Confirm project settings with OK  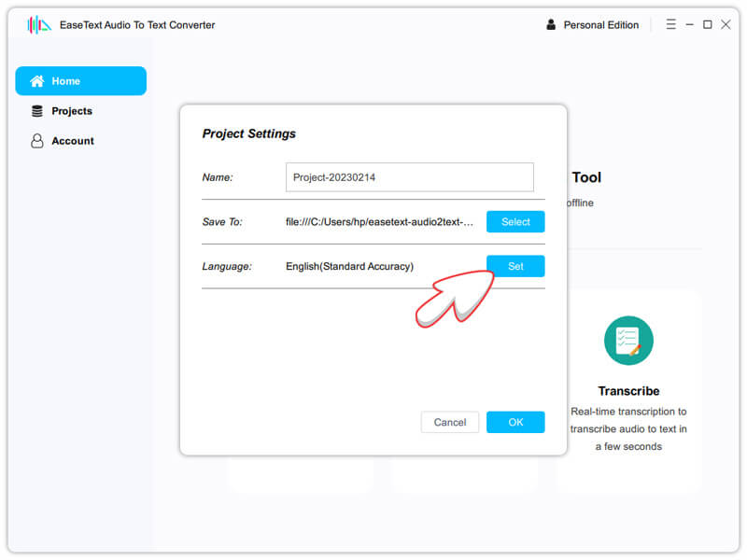(515, 422)
